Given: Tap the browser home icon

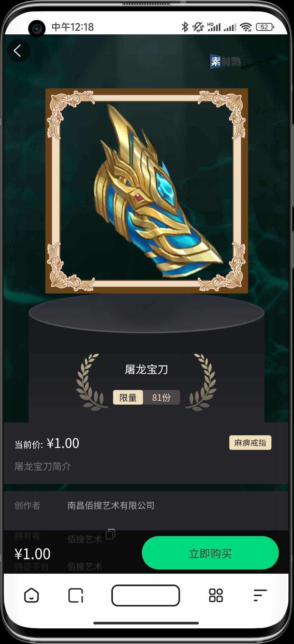Looking at the screenshot, I should (x=31, y=595).
